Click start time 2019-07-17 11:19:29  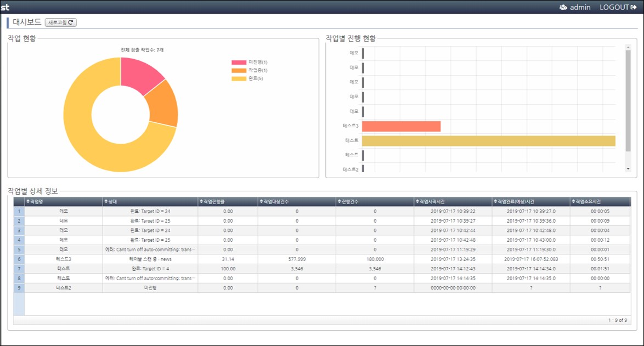453,249
